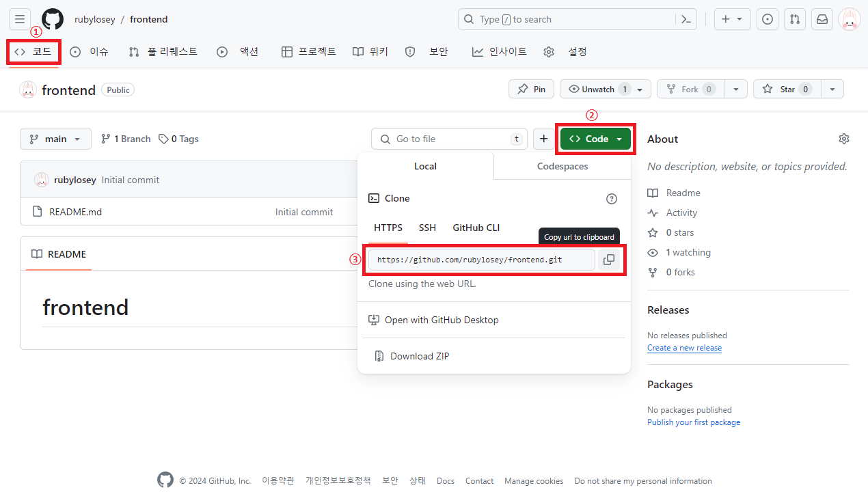Open pull requests icon in header
This screenshot has width=868, height=492.
click(795, 19)
